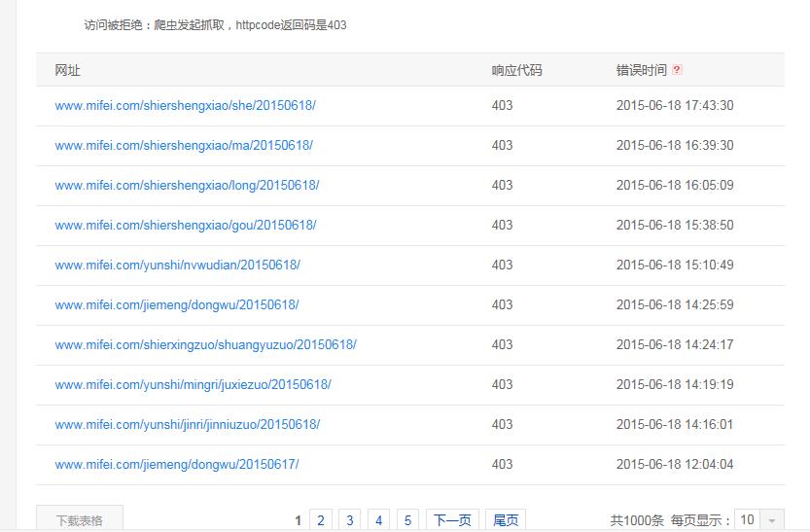Go to page 3 of results
Screen dimensions: 810x532
coord(350,520)
